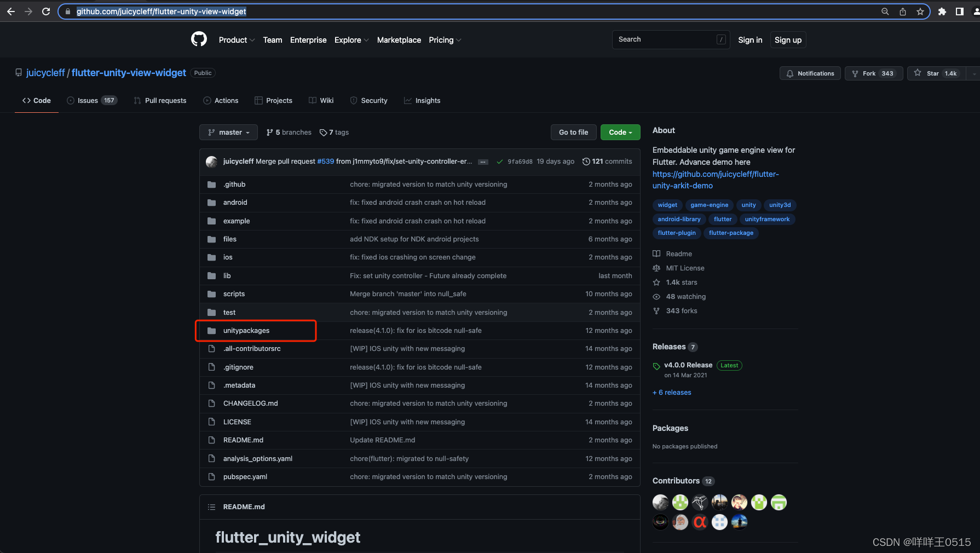Click the Sign in link
Viewport: 980px width, 553px height.
pyautogui.click(x=750, y=40)
